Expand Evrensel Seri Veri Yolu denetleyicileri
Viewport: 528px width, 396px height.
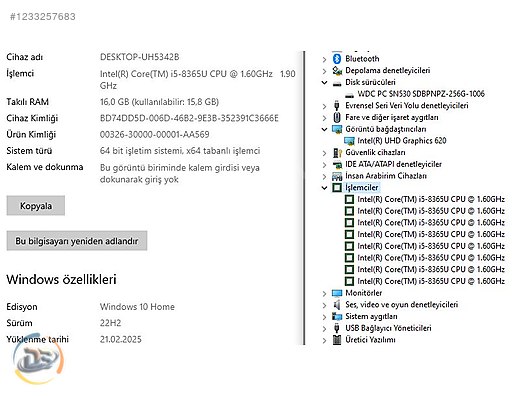click(x=324, y=106)
